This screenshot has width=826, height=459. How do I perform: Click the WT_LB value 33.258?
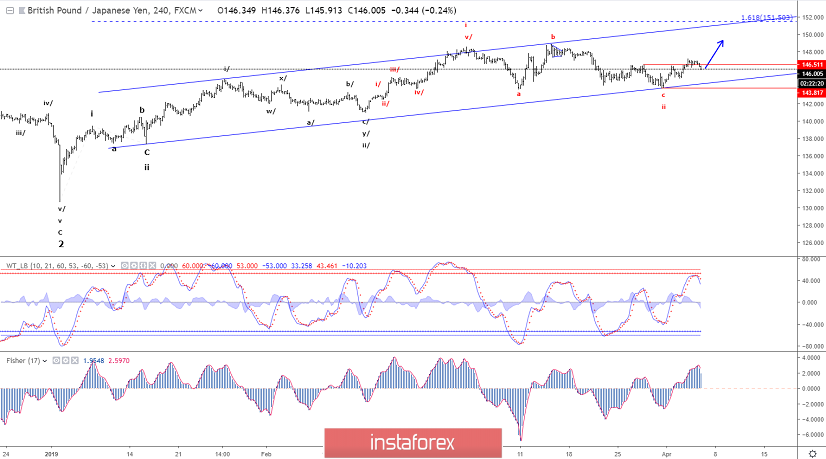click(301, 266)
